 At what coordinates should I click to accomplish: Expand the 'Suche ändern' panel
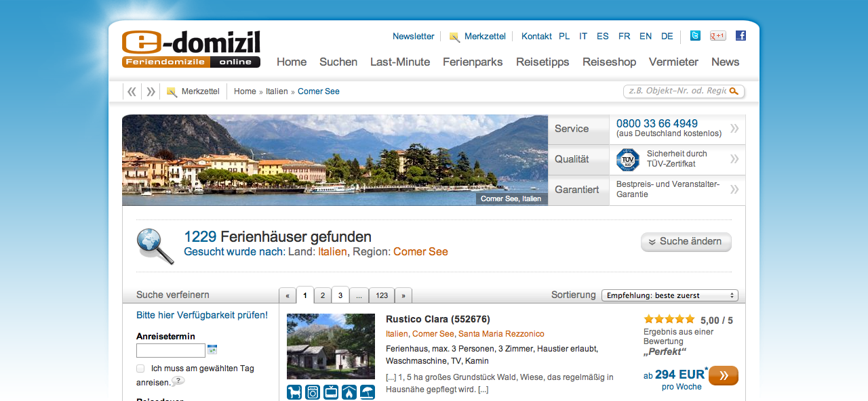point(686,242)
